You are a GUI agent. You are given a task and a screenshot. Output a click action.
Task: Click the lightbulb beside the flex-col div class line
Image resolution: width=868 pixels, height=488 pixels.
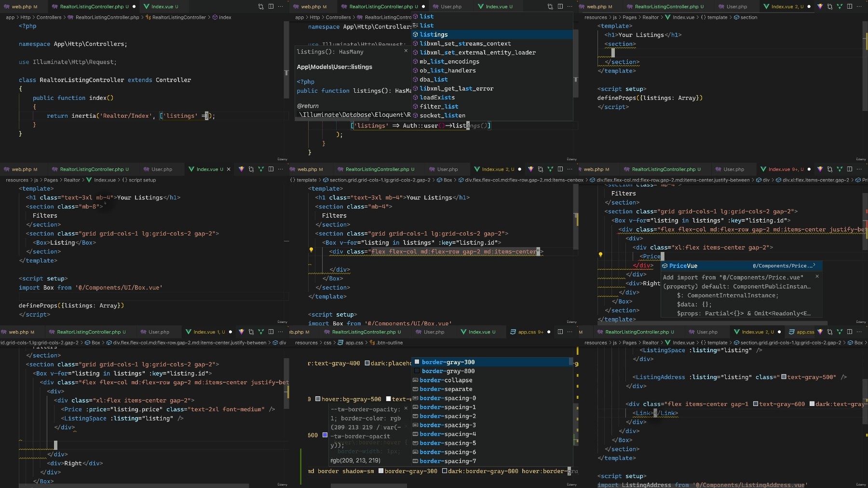[x=311, y=250]
